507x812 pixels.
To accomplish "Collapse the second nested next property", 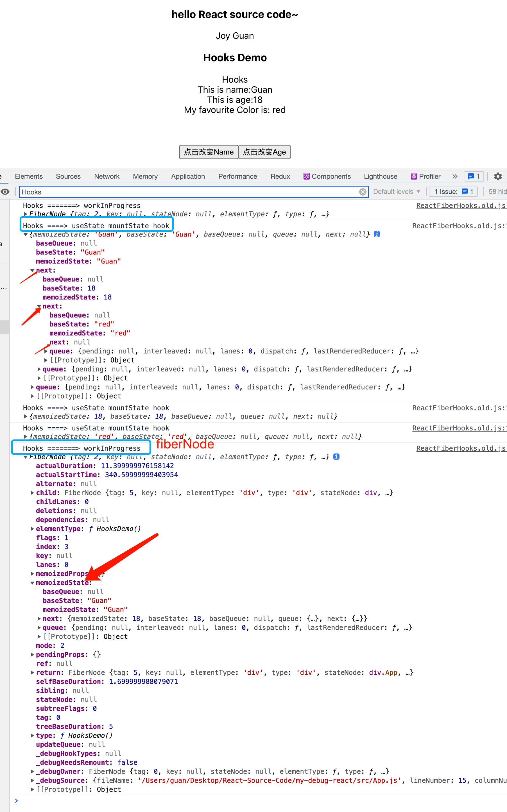I will (39, 306).
